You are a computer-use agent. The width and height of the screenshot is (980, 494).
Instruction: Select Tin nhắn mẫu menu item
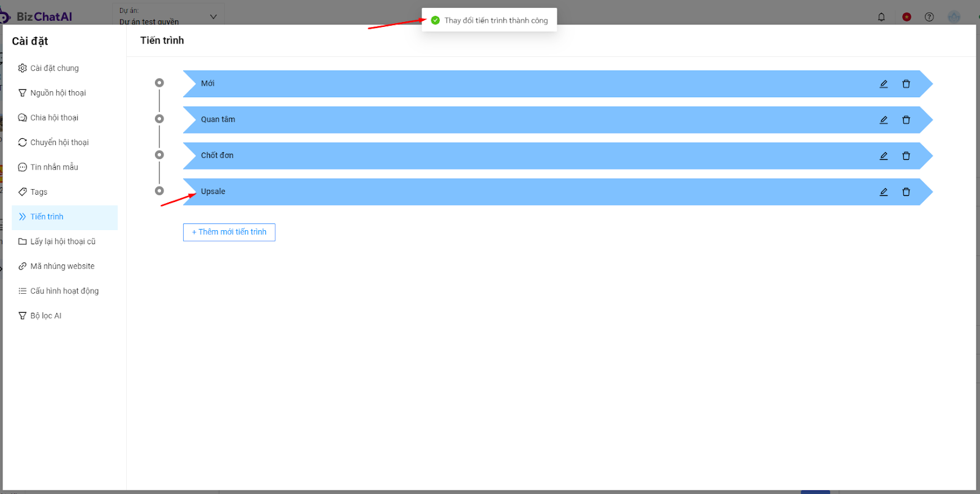pos(54,167)
